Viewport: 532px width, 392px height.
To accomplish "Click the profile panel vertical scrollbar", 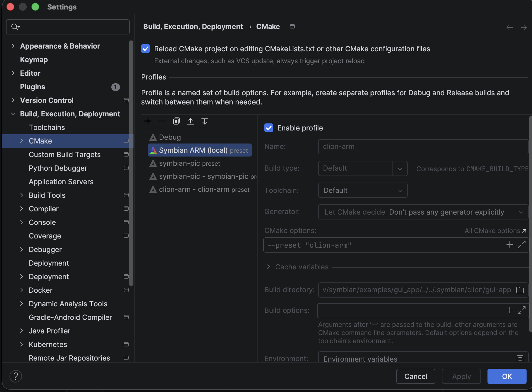I will pos(530,224).
